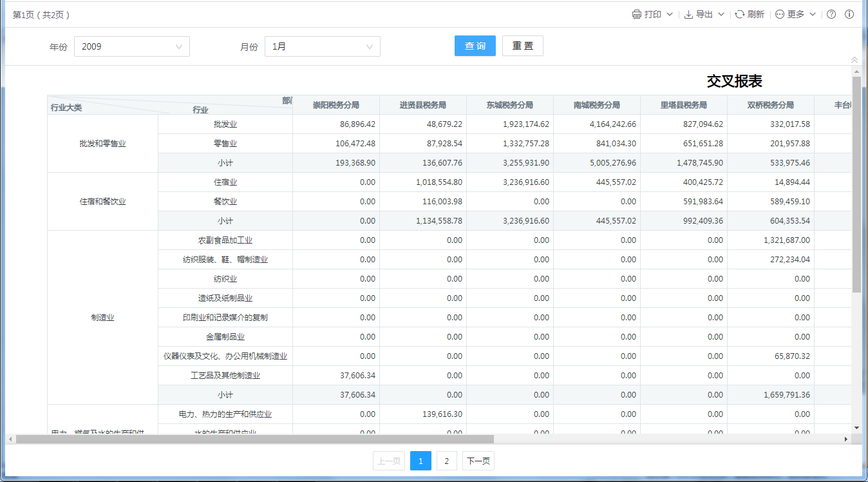Click the printer icon for 打印
The height and width of the screenshot is (482, 868).
[636, 14]
